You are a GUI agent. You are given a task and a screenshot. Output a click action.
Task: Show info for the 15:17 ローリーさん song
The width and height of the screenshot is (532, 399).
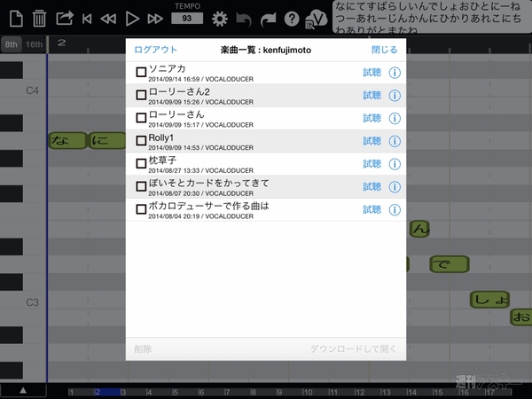(x=395, y=119)
